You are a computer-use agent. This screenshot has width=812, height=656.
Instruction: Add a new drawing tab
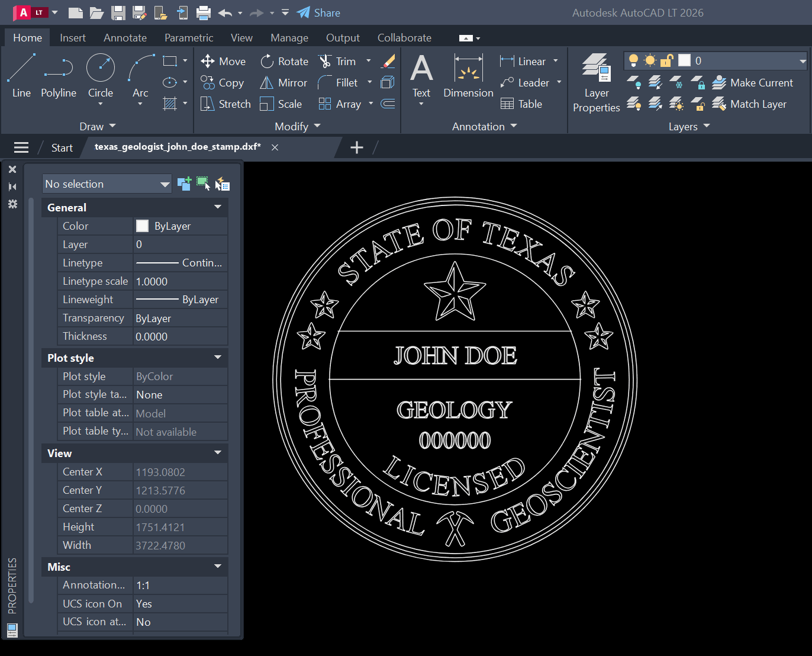tap(357, 147)
